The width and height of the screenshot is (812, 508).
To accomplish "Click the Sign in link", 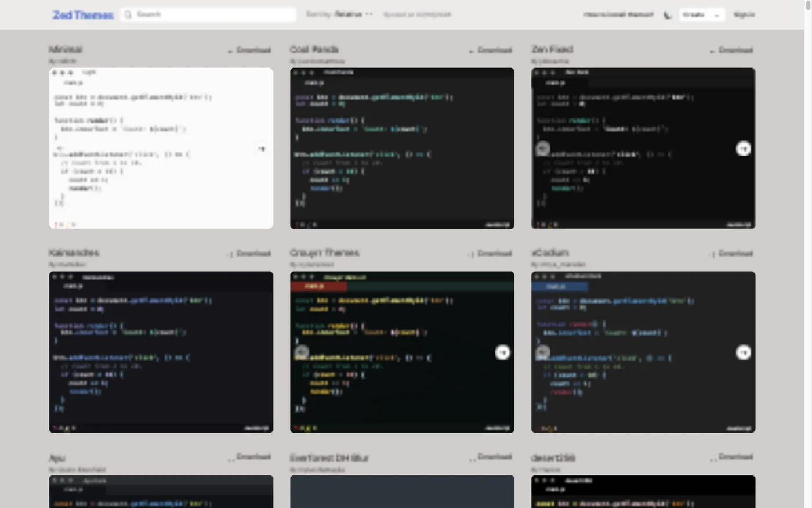I will point(744,15).
